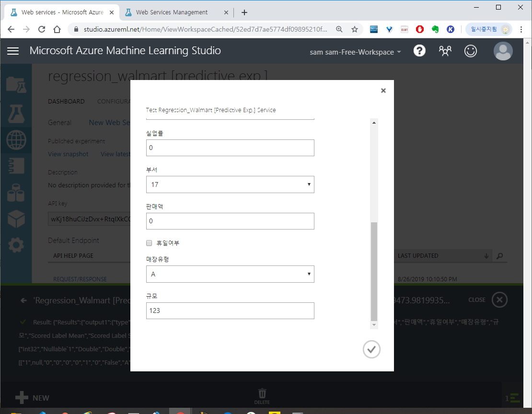The image size is (532, 414).
Task: Open the user account avatar
Action: coord(503,51)
